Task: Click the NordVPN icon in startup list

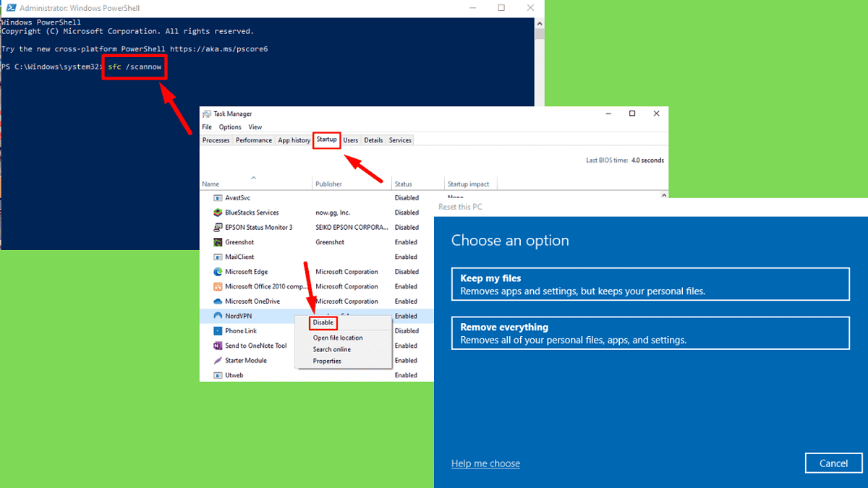Action: 218,316
